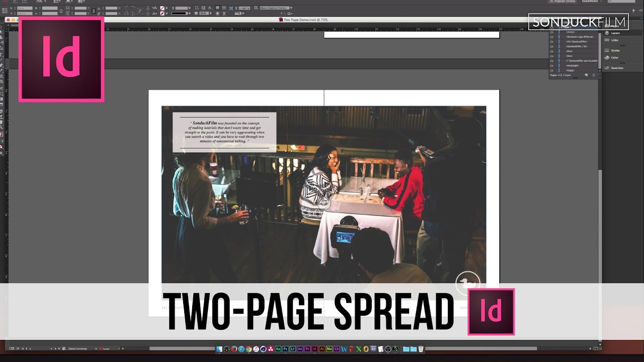Hide the SonduckFilm was founded text object
644x362 pixels.
click(551, 61)
